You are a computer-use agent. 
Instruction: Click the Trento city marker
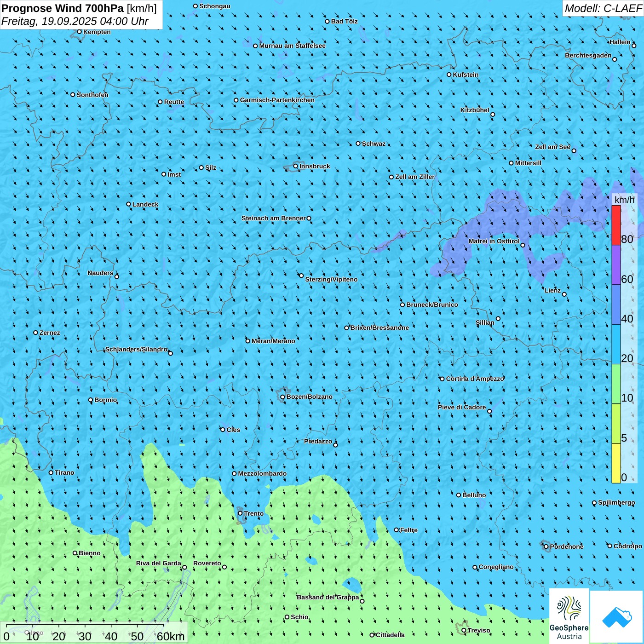click(240, 513)
